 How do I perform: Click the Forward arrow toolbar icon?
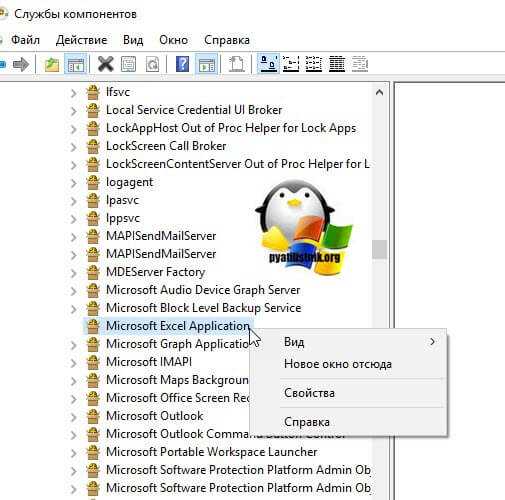pyautogui.click(x=21, y=64)
